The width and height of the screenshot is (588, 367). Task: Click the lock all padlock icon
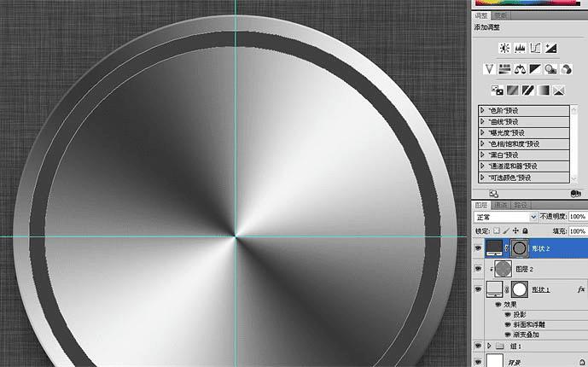(525, 231)
